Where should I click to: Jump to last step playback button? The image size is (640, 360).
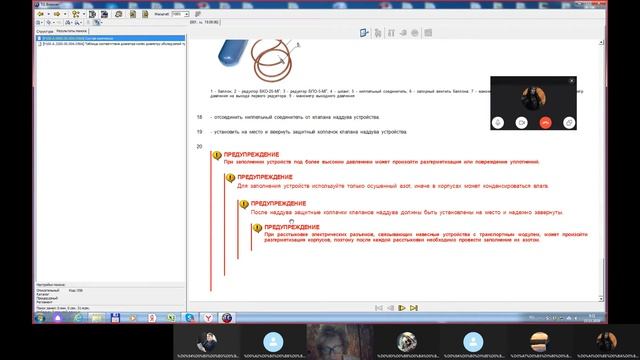(x=413, y=308)
